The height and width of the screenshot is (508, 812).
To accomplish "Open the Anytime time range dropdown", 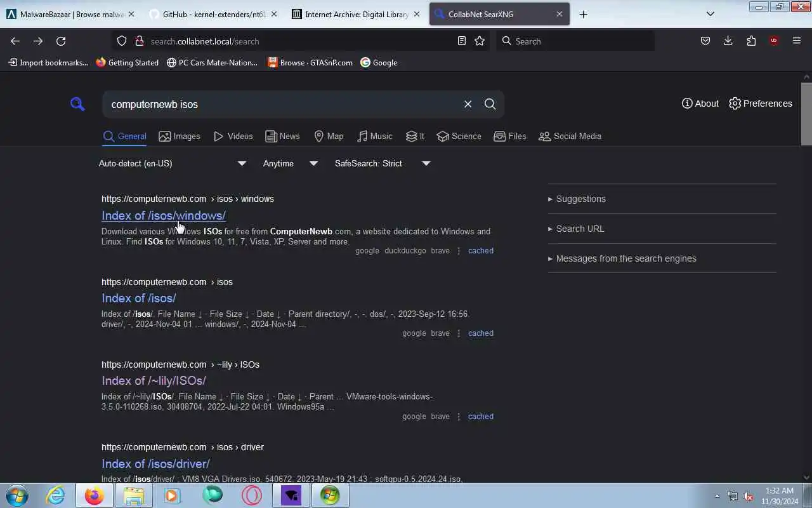I will click(x=290, y=163).
